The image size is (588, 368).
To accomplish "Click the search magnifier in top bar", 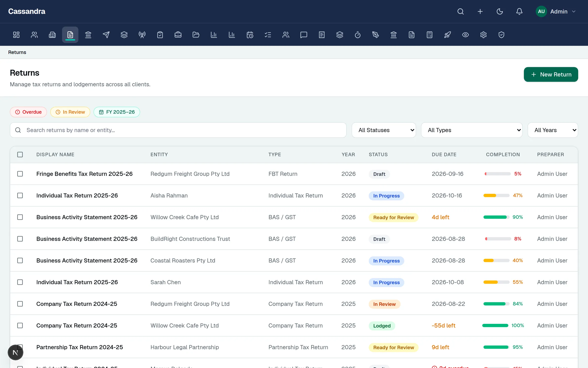I will click(461, 12).
